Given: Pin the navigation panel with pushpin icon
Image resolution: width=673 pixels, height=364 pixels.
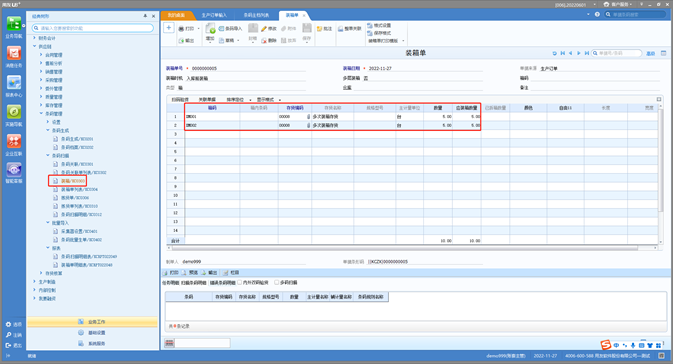Looking at the screenshot, I should coord(145,16).
